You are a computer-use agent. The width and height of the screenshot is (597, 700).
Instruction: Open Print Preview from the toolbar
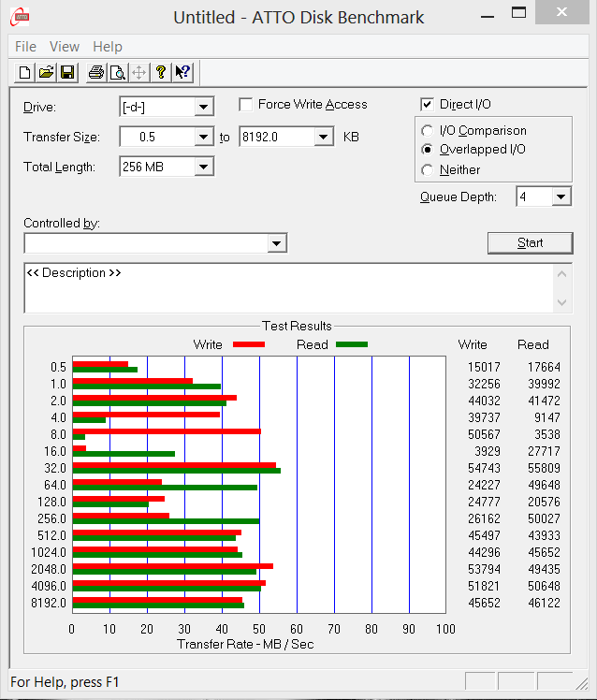pyautogui.click(x=117, y=72)
